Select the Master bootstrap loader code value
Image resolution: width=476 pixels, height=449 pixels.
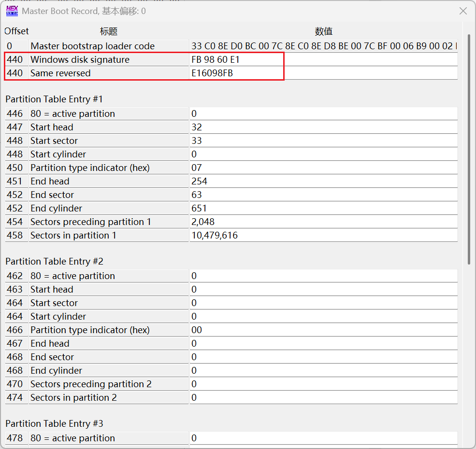323,46
